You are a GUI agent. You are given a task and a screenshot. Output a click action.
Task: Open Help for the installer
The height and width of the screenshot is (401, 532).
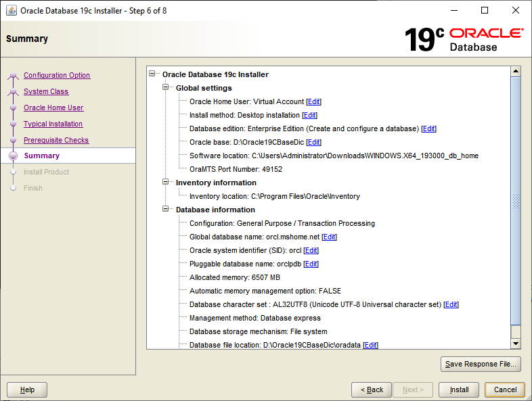pos(27,390)
